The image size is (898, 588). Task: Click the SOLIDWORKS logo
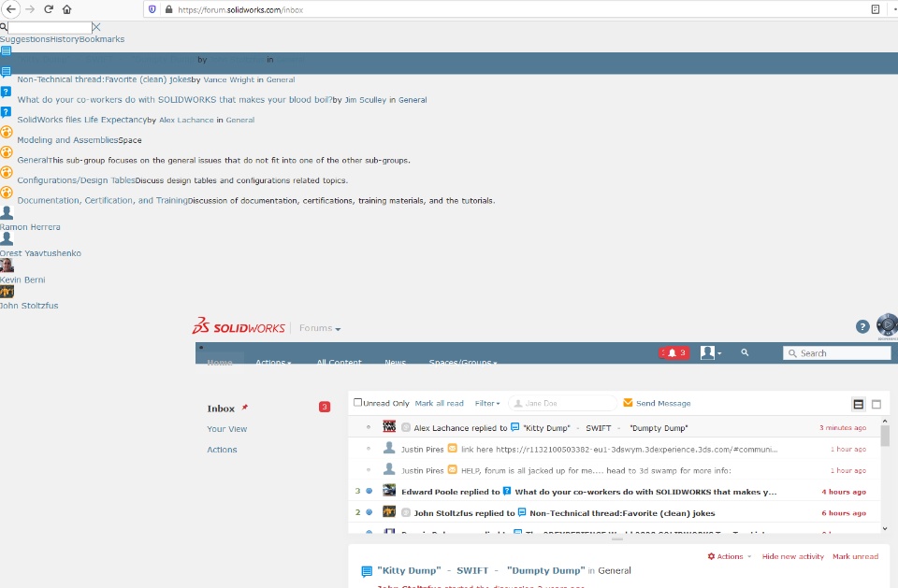coord(239,326)
